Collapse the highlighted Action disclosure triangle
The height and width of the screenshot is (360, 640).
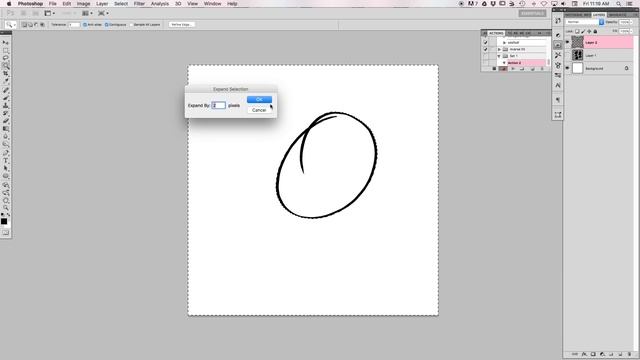click(x=504, y=63)
